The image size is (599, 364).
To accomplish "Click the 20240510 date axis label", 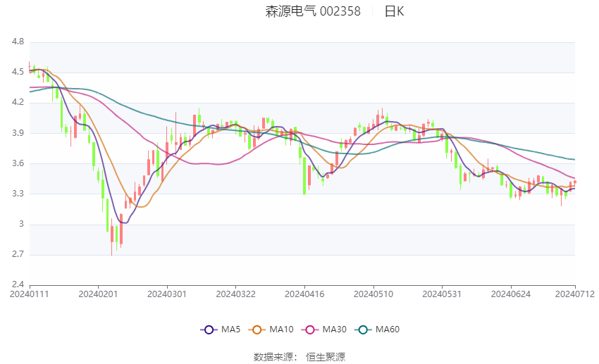I will (373, 294).
